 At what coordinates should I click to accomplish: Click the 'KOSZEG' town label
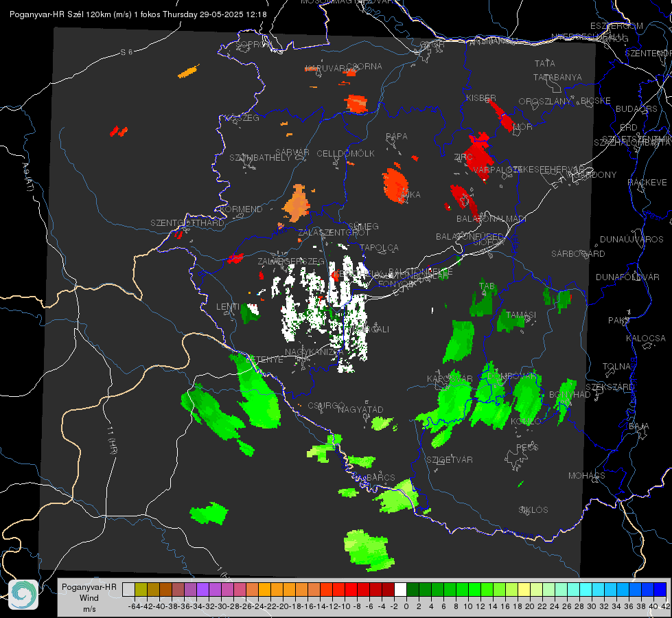point(242,117)
